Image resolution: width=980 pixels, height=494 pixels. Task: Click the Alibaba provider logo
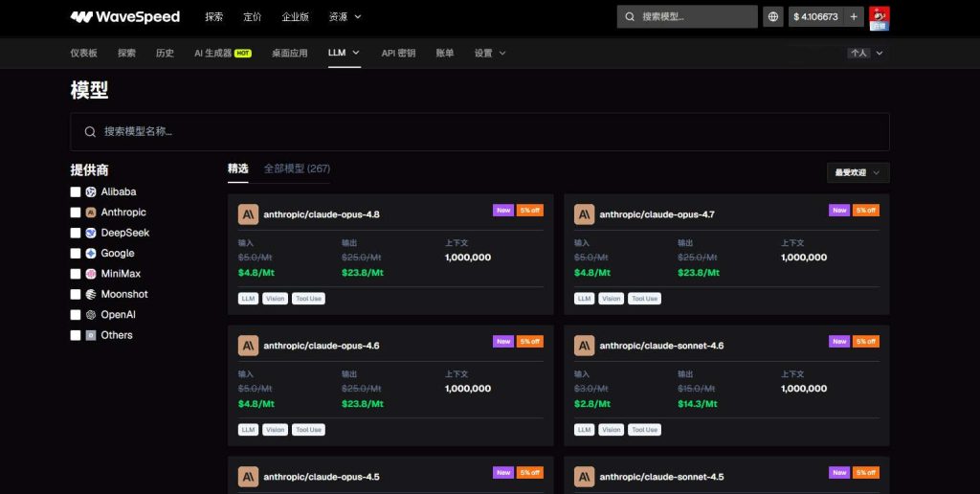(91, 192)
